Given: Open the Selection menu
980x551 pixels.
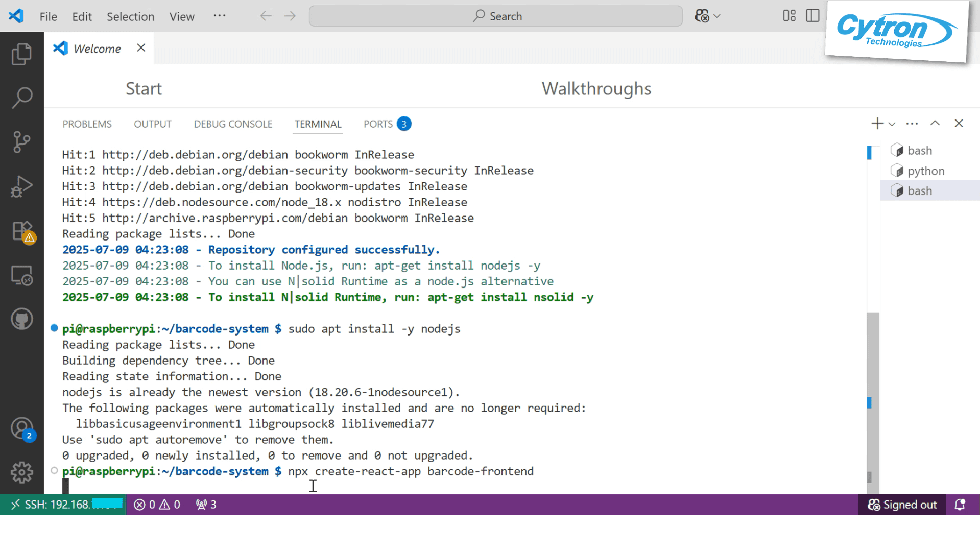Looking at the screenshot, I should [x=130, y=16].
